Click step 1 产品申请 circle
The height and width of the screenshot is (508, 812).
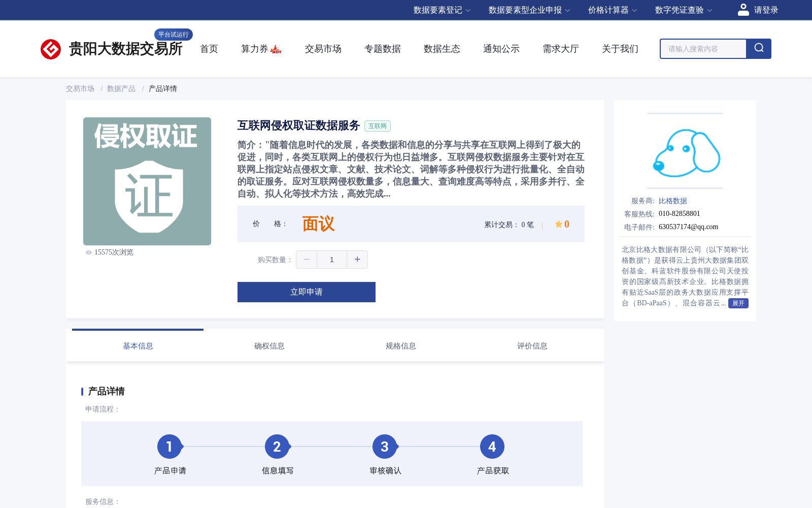pos(170,447)
